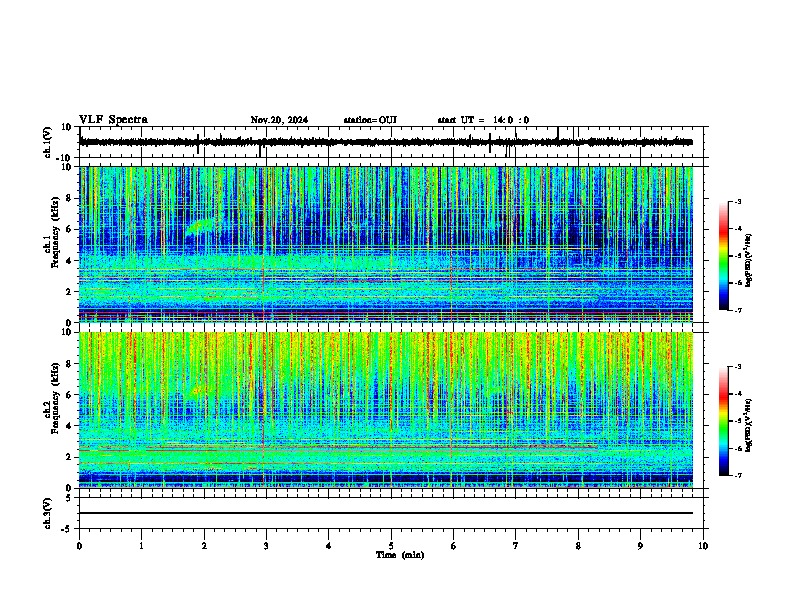This screenshot has width=792, height=612.
Task: Click the ch.1 colorbar 'log(PSD)' label
Action: coord(748,260)
